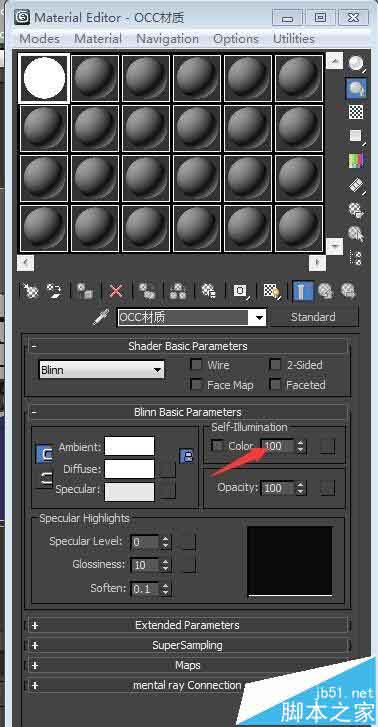378x727 pixels.
Task: Assign Material to Selection icon
Action: pyautogui.click(x=84, y=291)
